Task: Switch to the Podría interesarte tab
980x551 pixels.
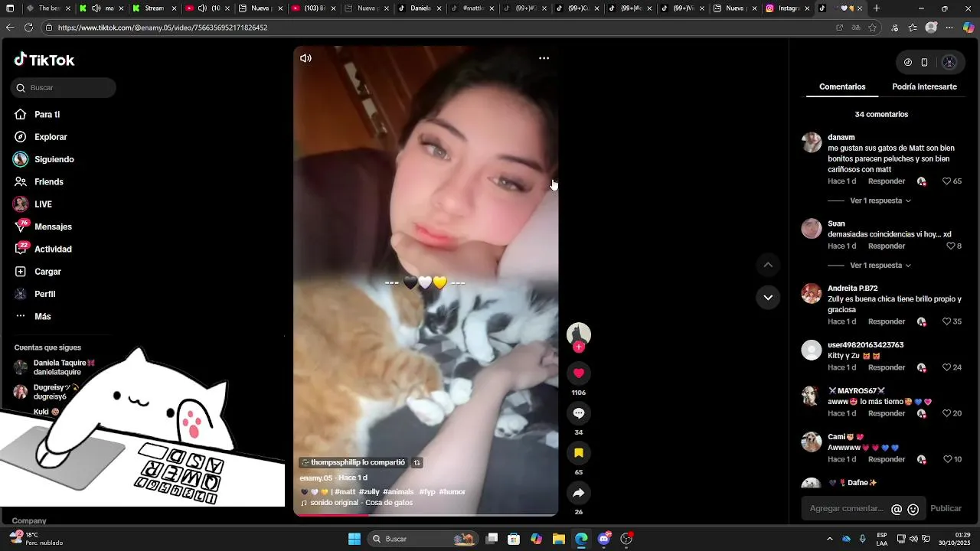Action: click(x=924, y=87)
